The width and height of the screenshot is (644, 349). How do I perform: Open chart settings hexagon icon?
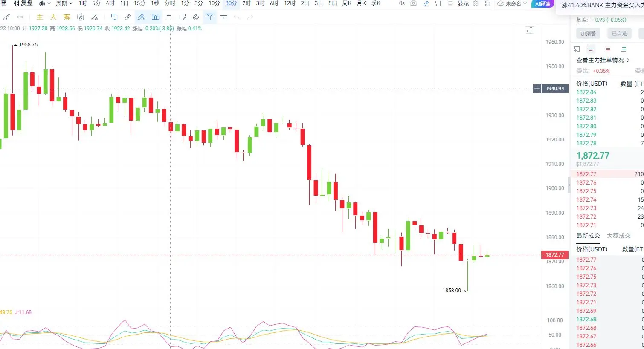(x=476, y=3)
